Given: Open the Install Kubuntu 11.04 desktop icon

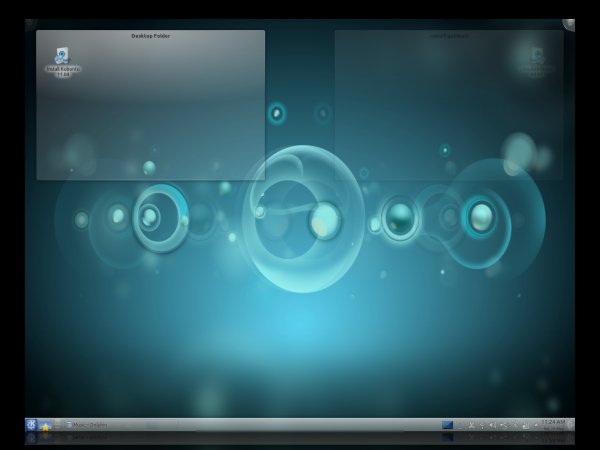Looking at the screenshot, I should tap(63, 62).
